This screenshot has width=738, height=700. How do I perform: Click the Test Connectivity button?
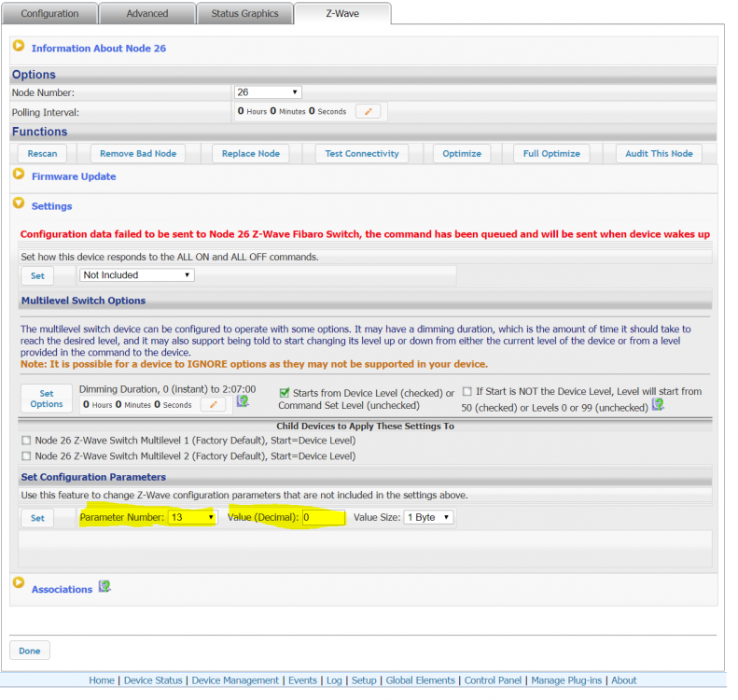click(361, 154)
